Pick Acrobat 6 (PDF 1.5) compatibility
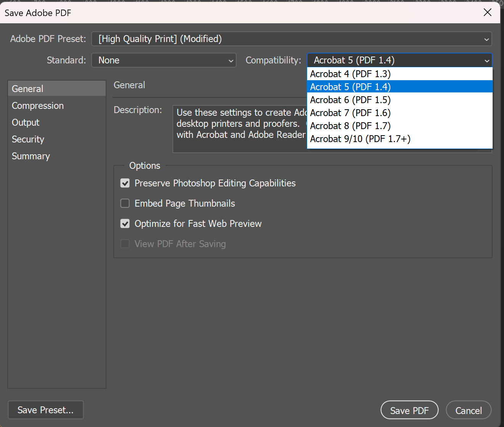Viewport: 504px width, 427px height. pos(350,100)
